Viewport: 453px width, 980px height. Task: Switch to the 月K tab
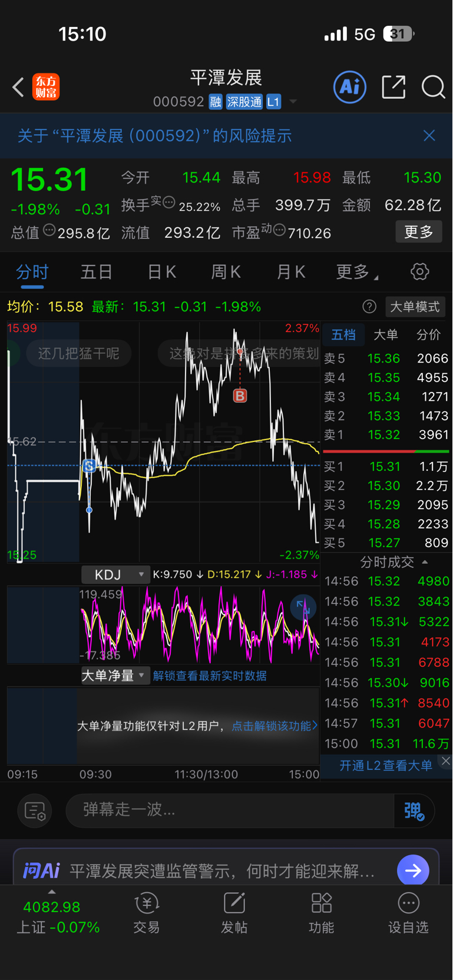pos(291,271)
